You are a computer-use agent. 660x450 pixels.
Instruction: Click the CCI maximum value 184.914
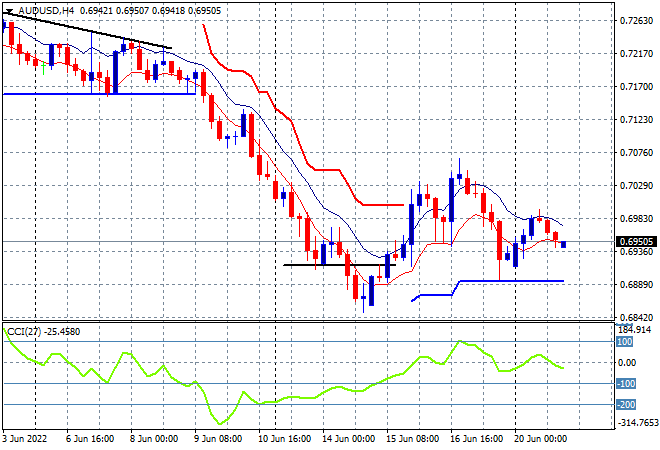coord(636,330)
